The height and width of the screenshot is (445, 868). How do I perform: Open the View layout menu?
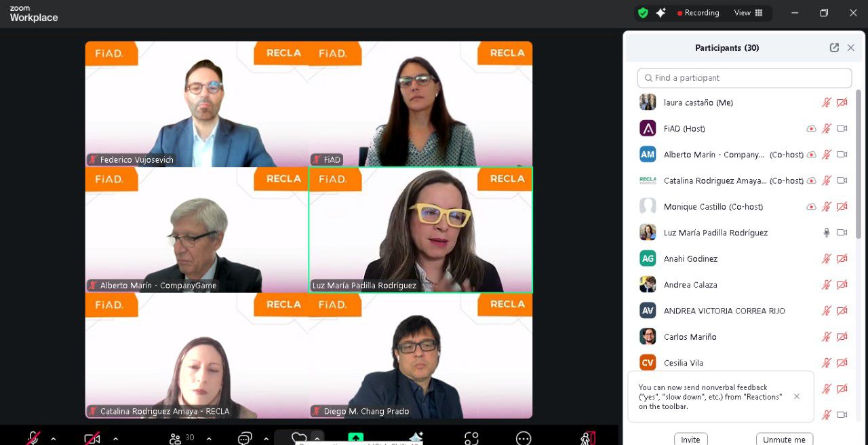click(748, 13)
